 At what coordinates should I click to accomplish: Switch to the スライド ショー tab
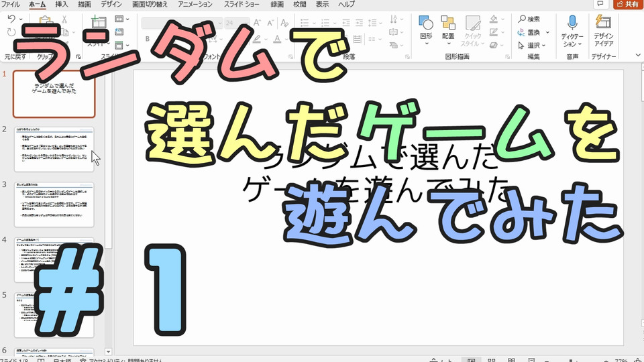(x=241, y=4)
